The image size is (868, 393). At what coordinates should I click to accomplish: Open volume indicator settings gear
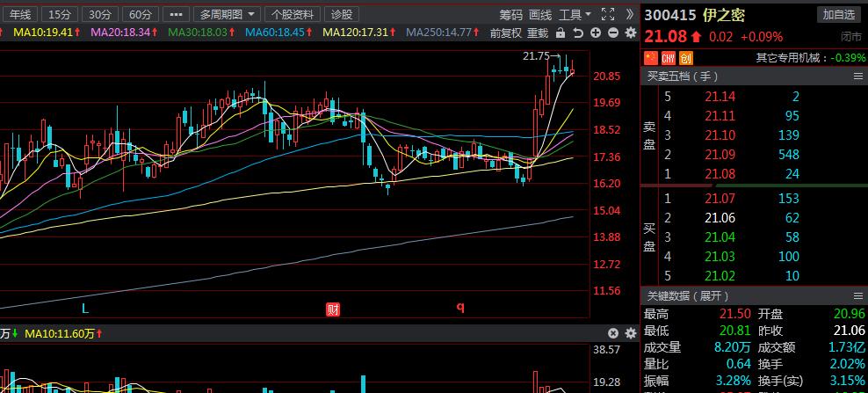pyautogui.click(x=630, y=334)
